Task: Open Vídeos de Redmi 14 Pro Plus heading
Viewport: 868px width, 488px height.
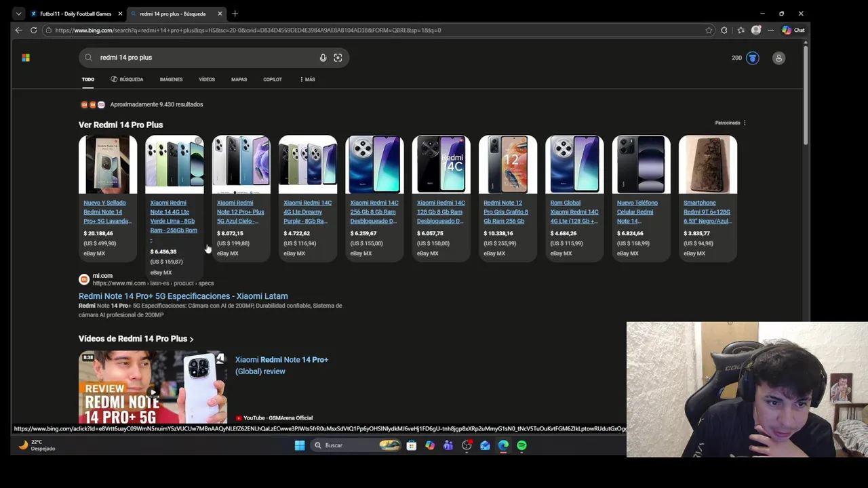Action: pyautogui.click(x=136, y=339)
